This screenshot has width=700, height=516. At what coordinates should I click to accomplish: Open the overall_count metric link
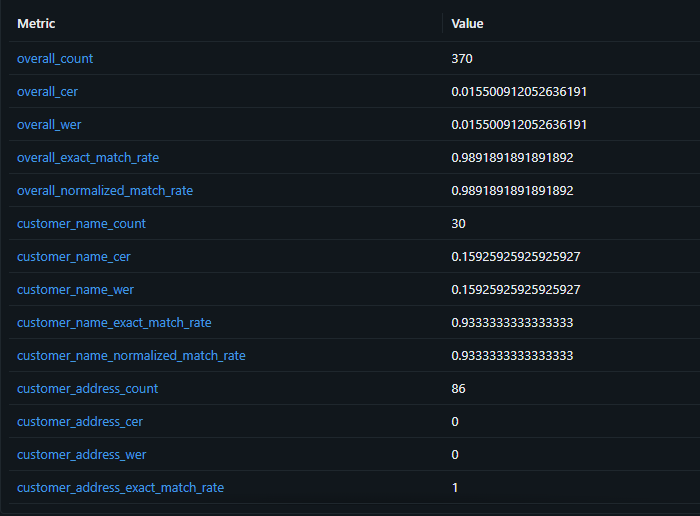pos(55,59)
